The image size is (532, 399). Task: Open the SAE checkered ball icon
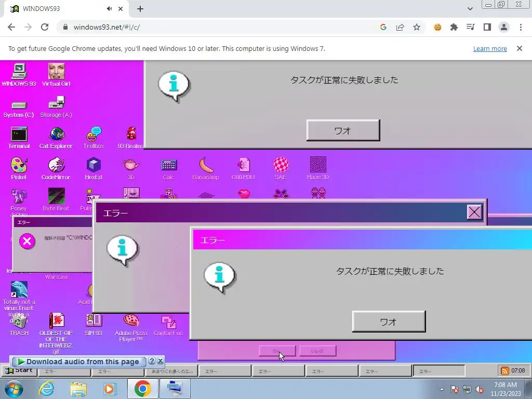point(281,169)
